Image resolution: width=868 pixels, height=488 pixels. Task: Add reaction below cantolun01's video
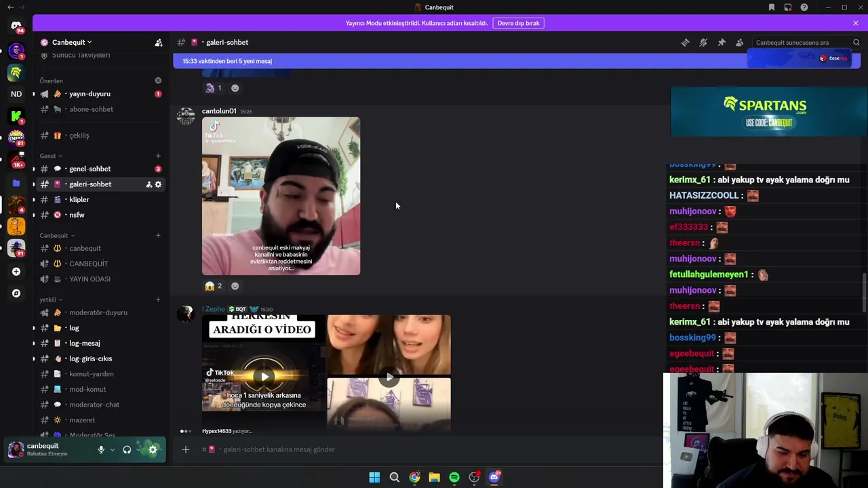pyautogui.click(x=235, y=286)
